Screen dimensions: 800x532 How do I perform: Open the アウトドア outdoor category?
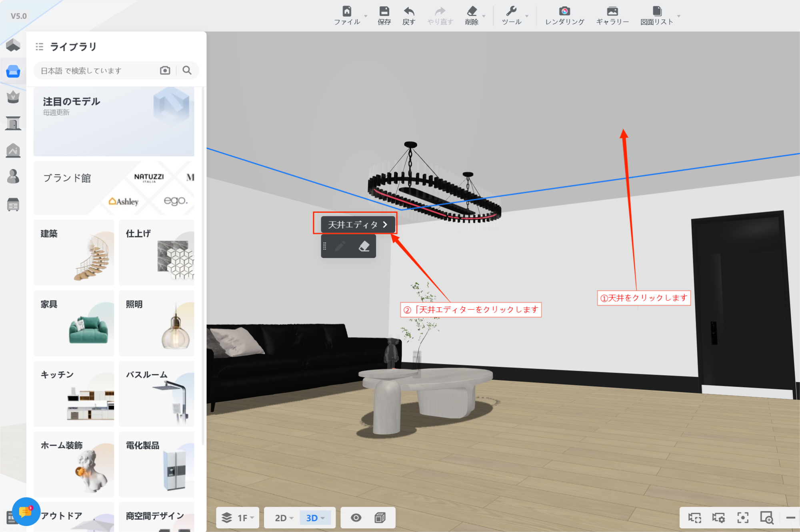[x=74, y=517]
